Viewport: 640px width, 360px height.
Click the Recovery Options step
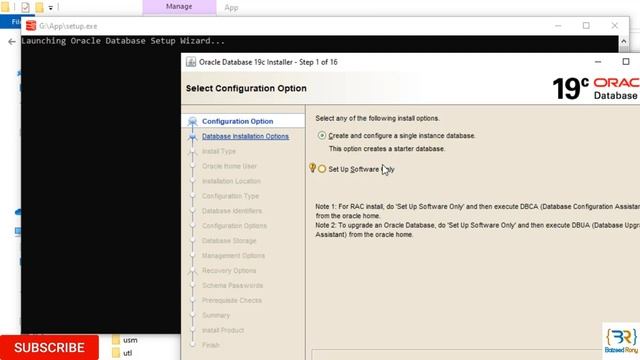coord(229,271)
